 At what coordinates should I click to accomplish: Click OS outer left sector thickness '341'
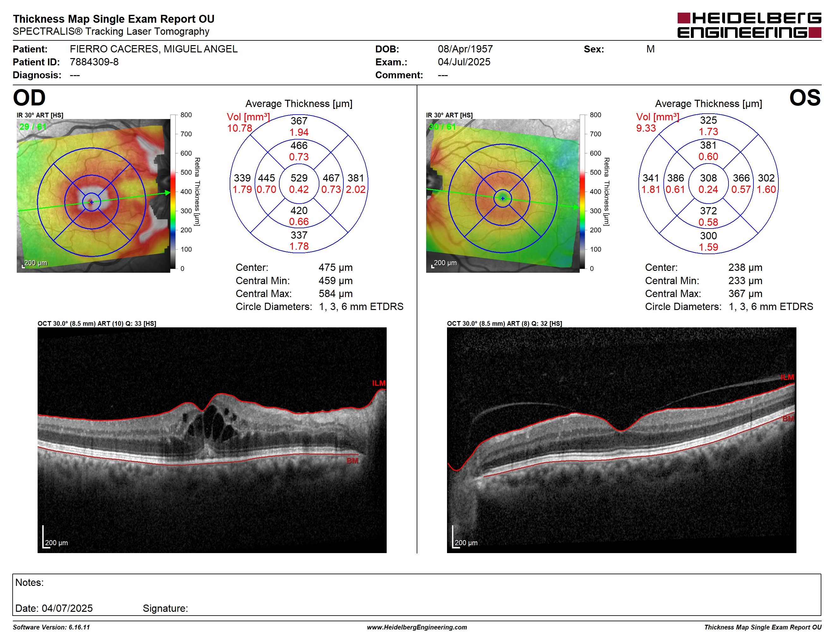(x=651, y=178)
